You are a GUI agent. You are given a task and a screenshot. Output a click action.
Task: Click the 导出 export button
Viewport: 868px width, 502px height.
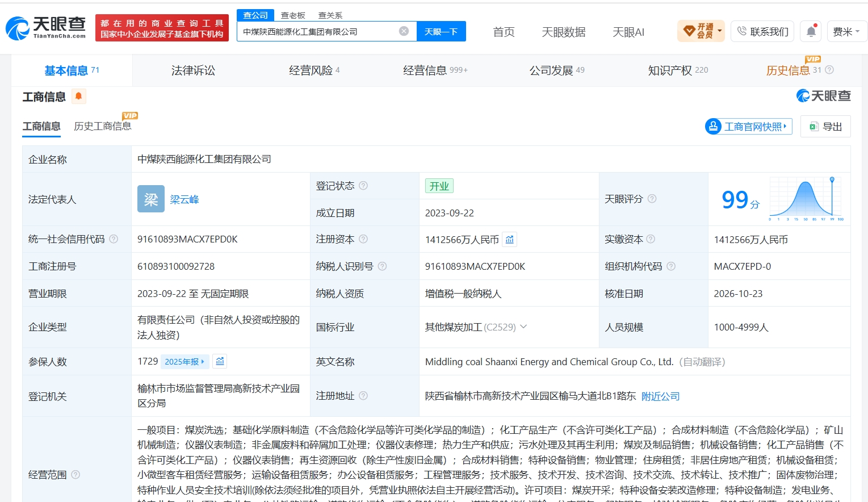pos(825,126)
